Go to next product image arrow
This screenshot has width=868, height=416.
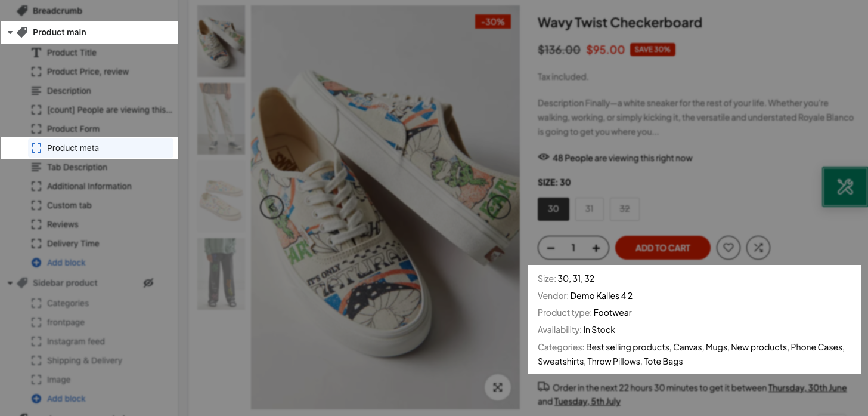pos(499,207)
